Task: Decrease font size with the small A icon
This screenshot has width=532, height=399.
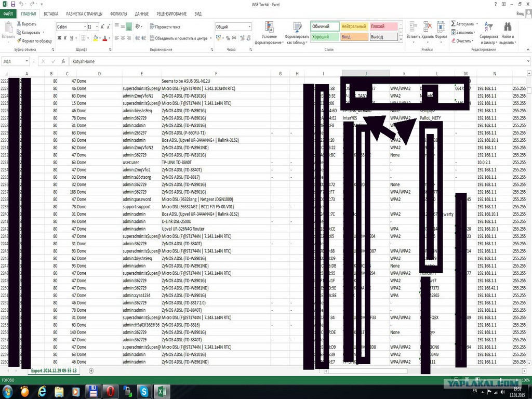Action: click(109, 27)
